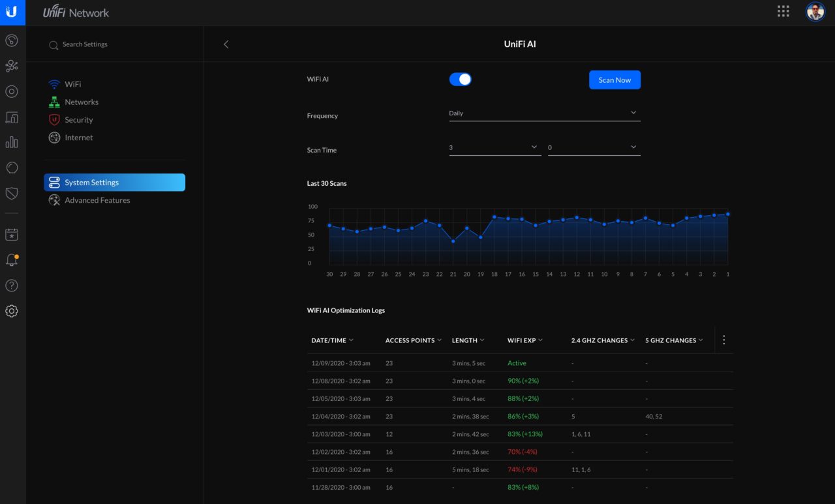This screenshot has height=504, width=835.
Task: Click the Scan Now button
Action: tap(615, 80)
